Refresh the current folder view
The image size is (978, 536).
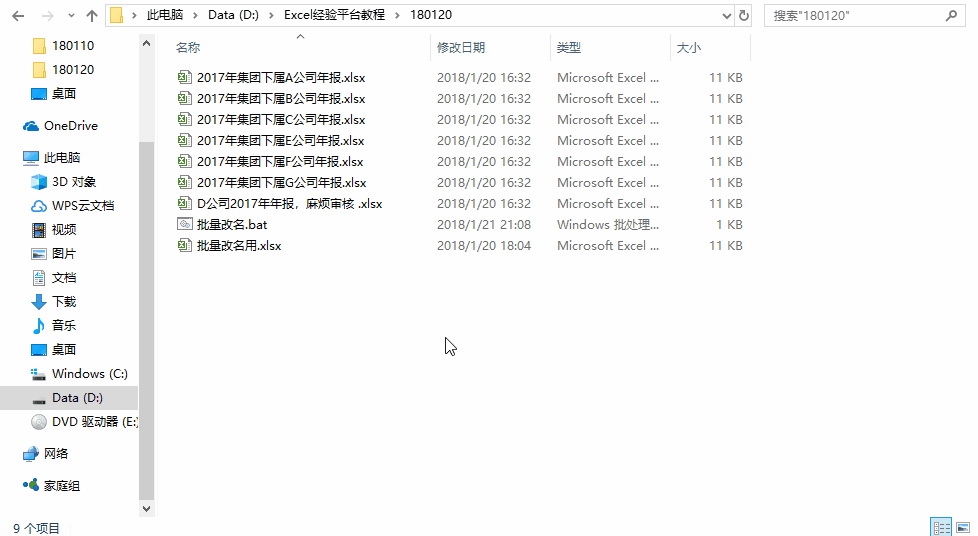pos(743,16)
